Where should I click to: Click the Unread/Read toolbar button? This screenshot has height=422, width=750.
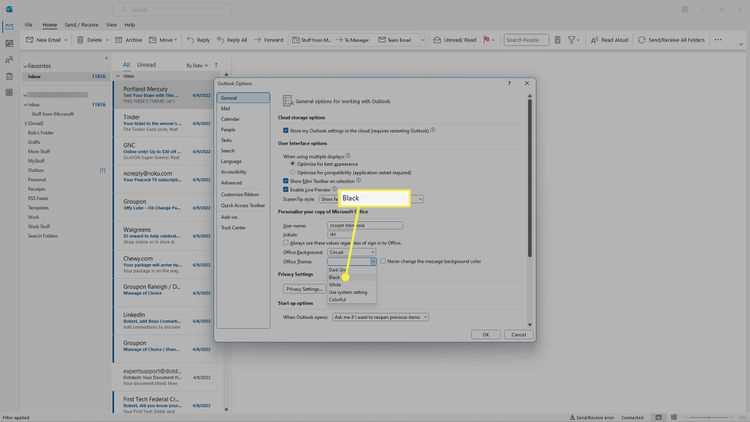coord(455,40)
